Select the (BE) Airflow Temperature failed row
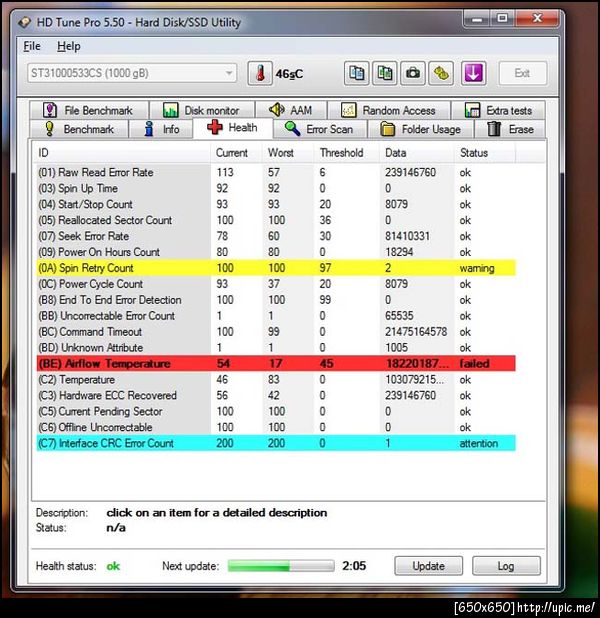 point(276,363)
